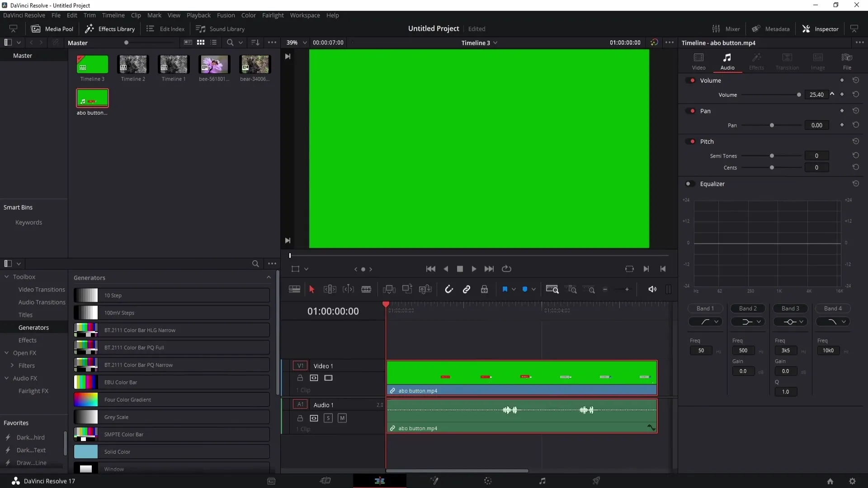Switch to the Video inspector tab
Screen dimensions: 868x488
698,61
